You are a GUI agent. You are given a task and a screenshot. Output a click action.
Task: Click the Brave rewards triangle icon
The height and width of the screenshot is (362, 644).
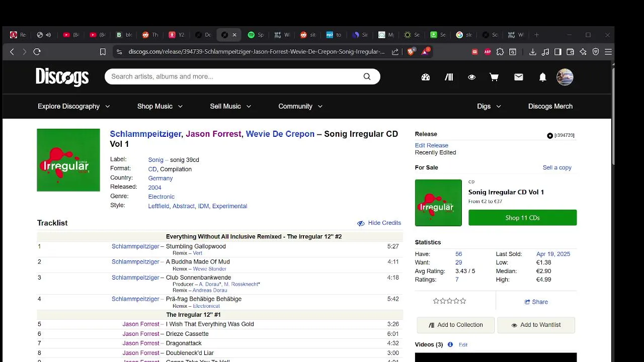[426, 51]
